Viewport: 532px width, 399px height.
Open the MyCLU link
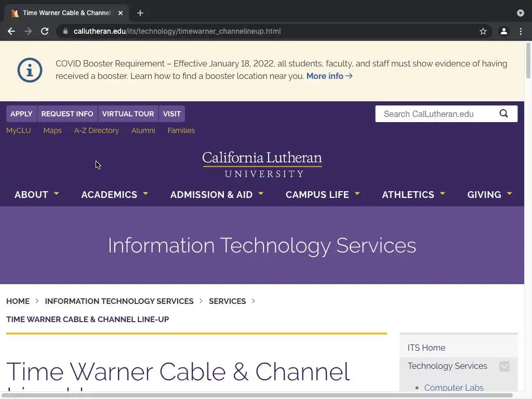18,130
